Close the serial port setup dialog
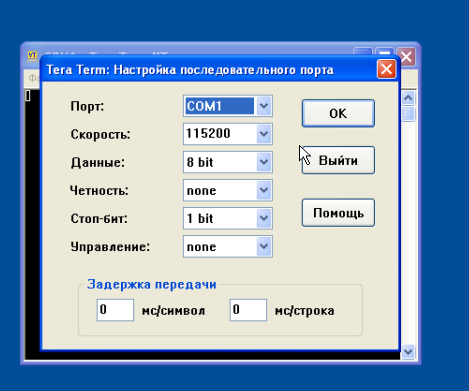The width and height of the screenshot is (469, 391). [386, 69]
